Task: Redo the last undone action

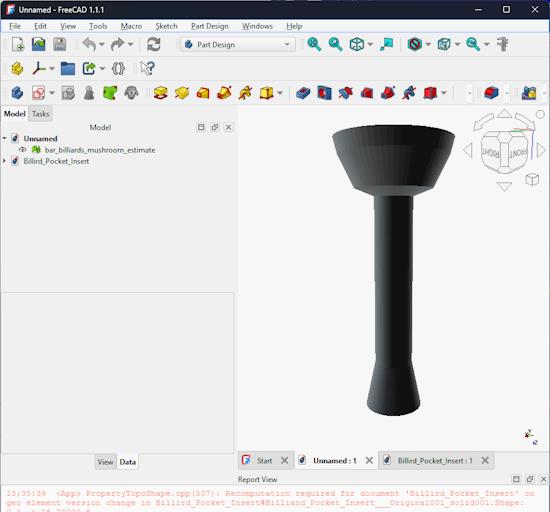Action: pos(118,45)
